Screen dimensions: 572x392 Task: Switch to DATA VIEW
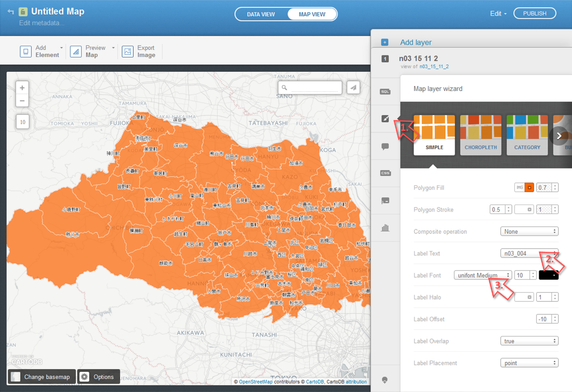(261, 14)
